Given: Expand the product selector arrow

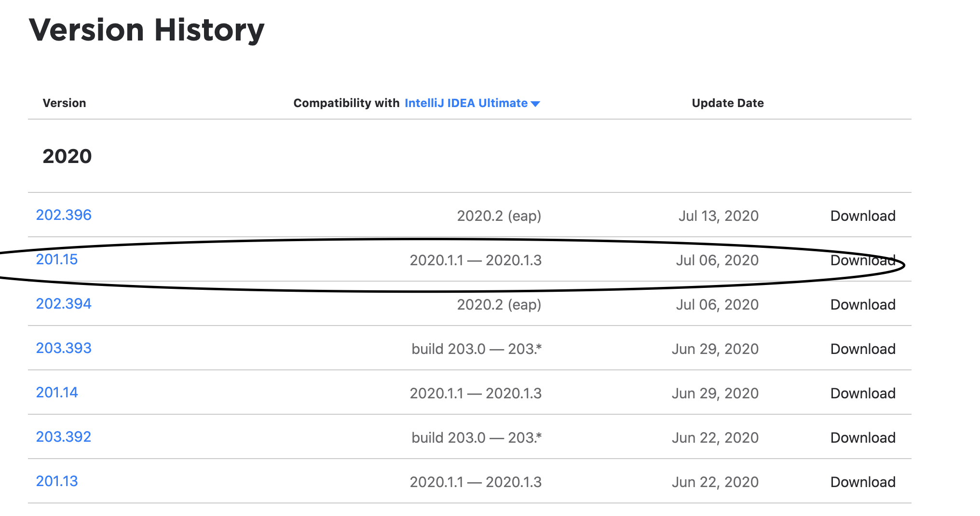Looking at the screenshot, I should pos(535,103).
